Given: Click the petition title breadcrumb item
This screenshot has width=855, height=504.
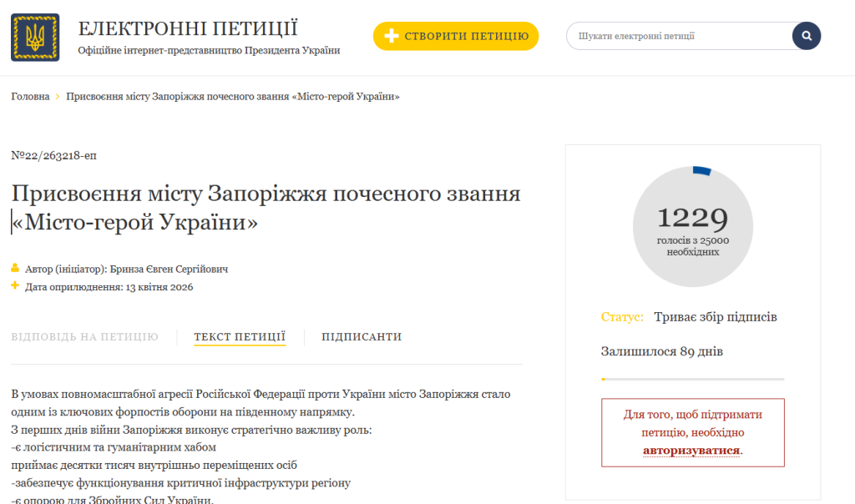Looking at the screenshot, I should pos(233,97).
